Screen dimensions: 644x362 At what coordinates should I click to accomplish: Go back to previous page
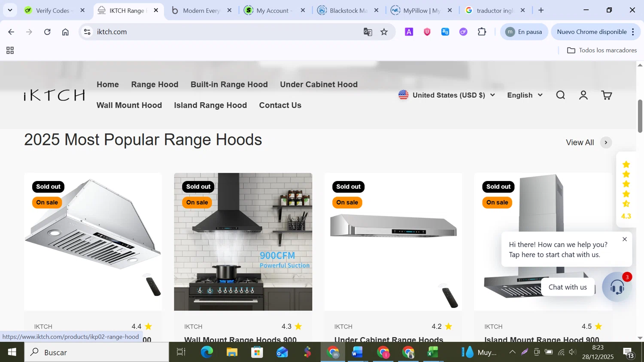11,32
